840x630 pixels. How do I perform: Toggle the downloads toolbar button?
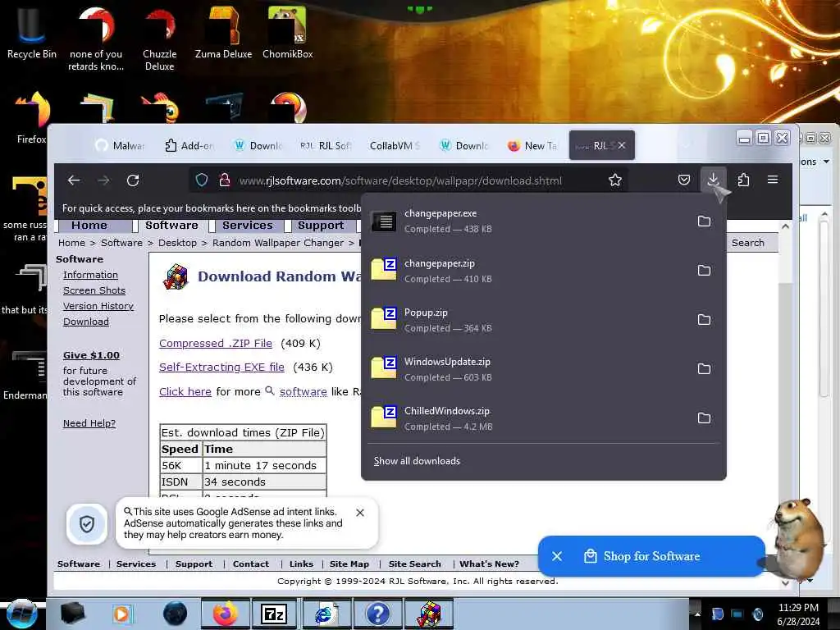[x=713, y=180]
